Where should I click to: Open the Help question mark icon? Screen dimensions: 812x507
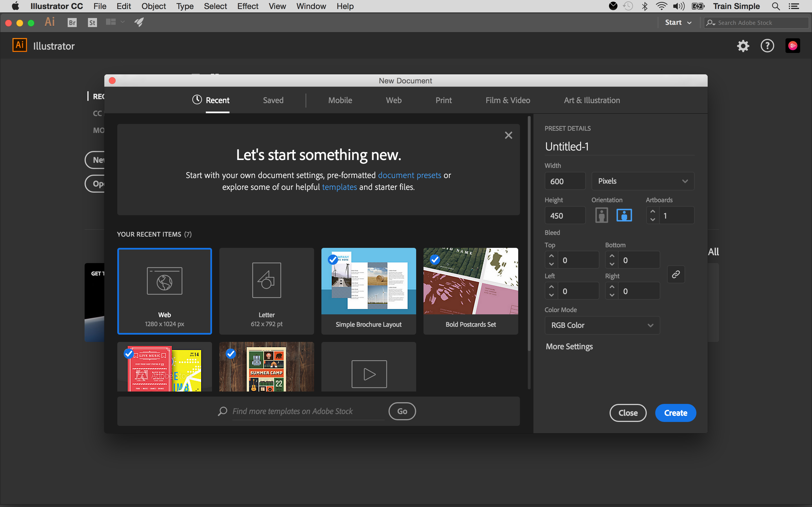(x=767, y=46)
